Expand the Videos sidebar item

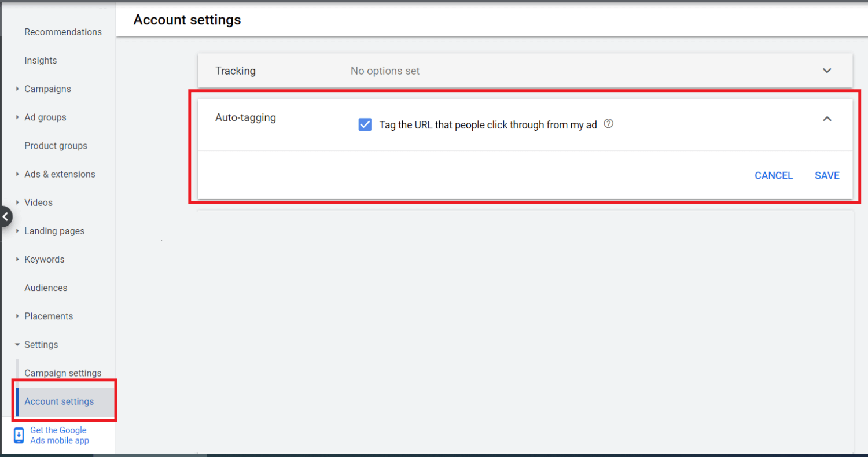17,202
